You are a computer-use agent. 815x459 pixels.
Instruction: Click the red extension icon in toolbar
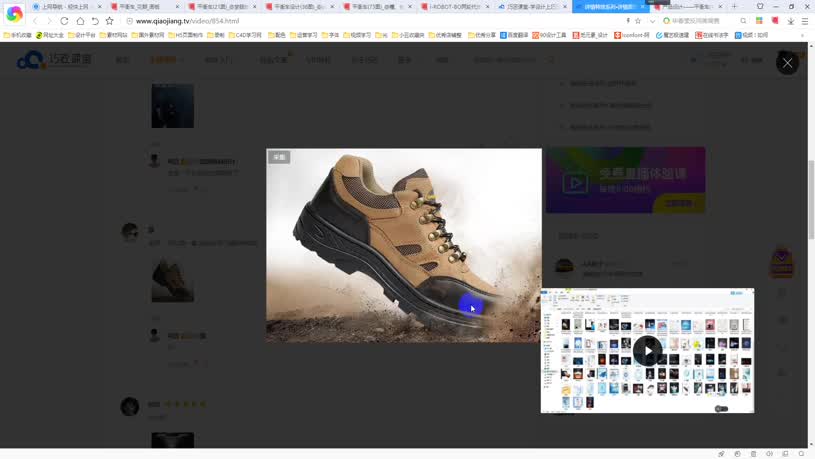point(775,21)
